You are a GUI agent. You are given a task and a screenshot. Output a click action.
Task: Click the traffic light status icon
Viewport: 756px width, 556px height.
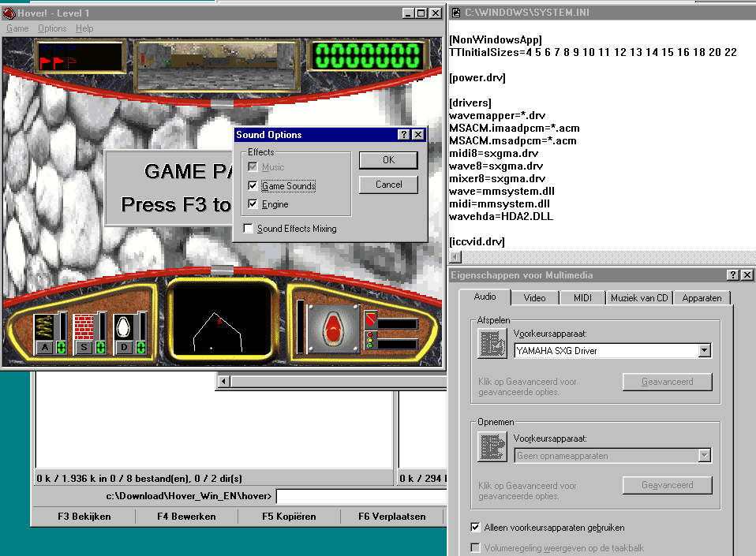click(x=370, y=340)
